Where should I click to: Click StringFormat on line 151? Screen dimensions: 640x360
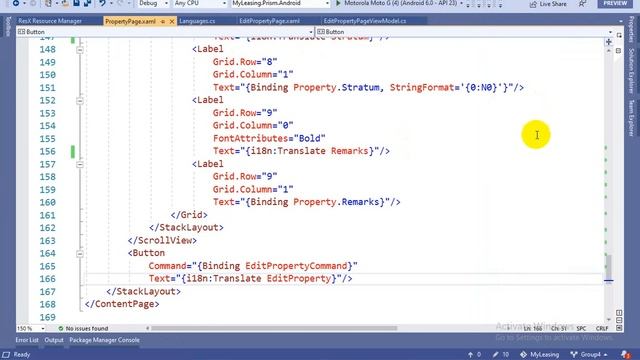tap(422, 87)
